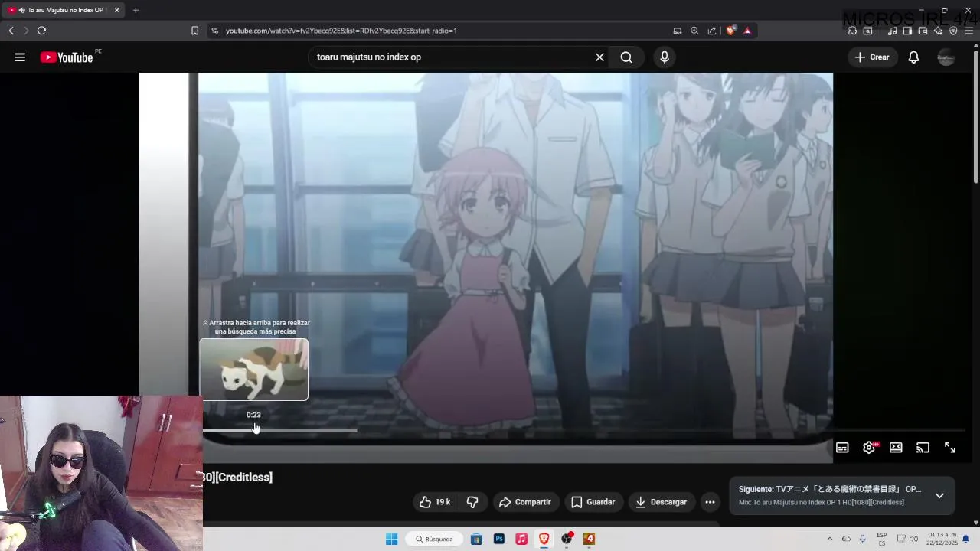
Task: Switch to Brave in the taskbar
Action: point(544,539)
